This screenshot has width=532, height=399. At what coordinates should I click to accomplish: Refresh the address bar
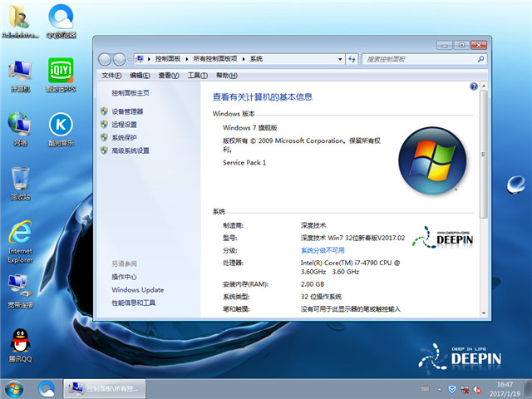[x=352, y=59]
